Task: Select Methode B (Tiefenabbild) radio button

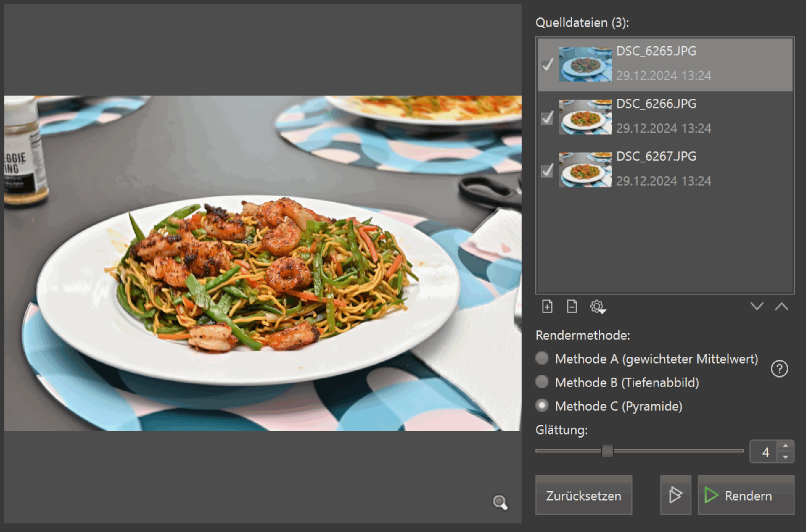Action: (x=542, y=382)
